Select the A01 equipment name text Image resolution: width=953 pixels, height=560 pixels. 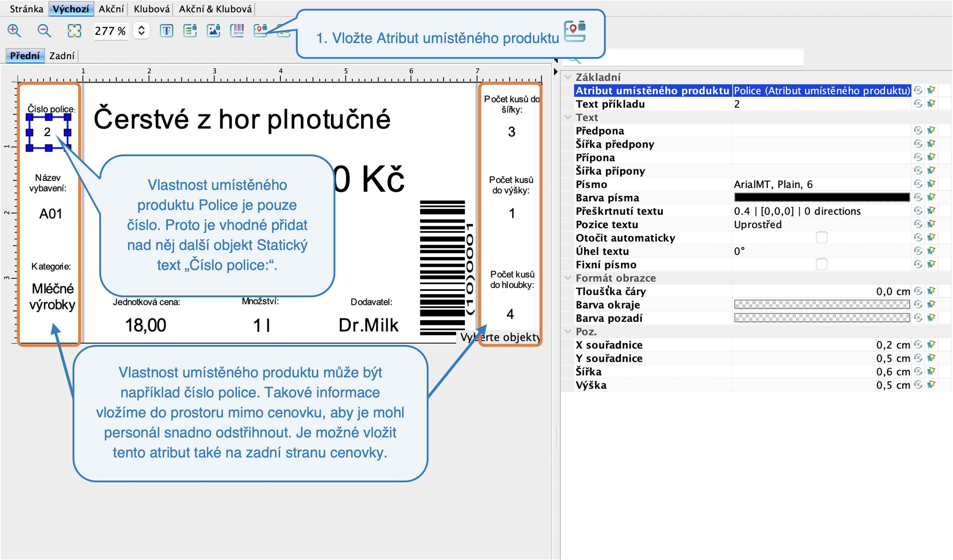(51, 214)
